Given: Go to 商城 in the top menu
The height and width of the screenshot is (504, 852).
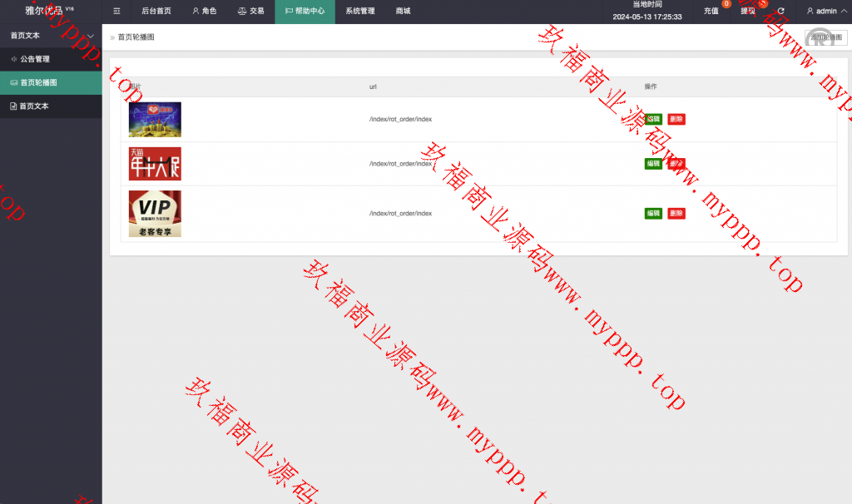Looking at the screenshot, I should (404, 12).
